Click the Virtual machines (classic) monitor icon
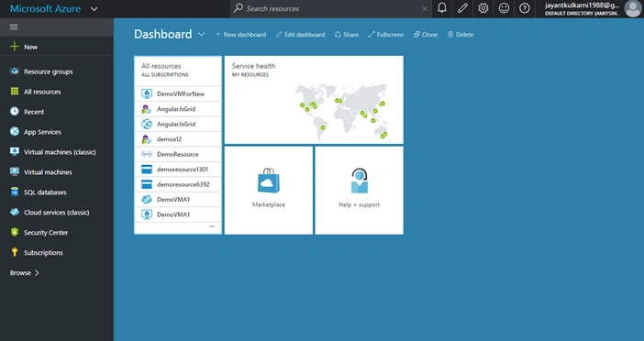Screen dimensions: 644x341 [15, 151]
